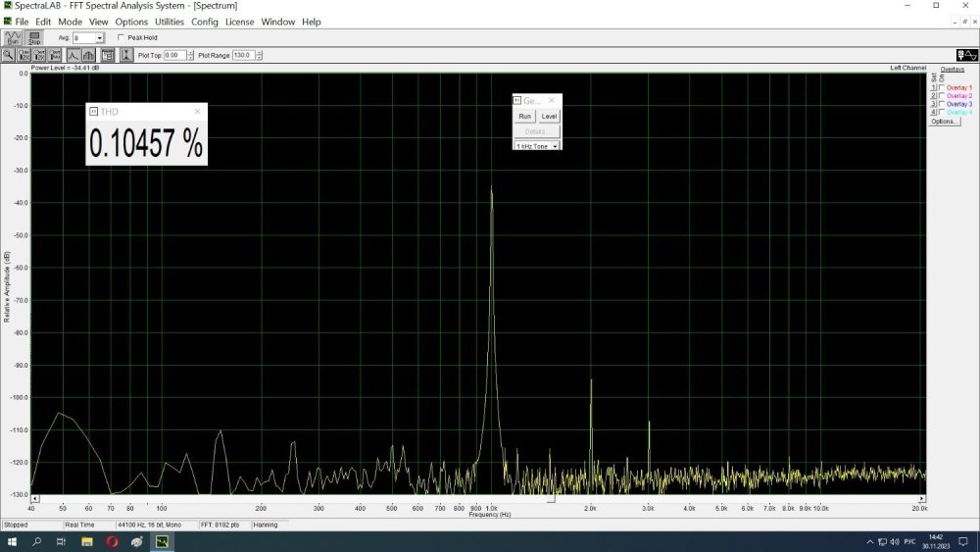980x552 pixels.
Task: Click the SpectraLAB taskbar icon
Action: pyautogui.click(x=162, y=541)
